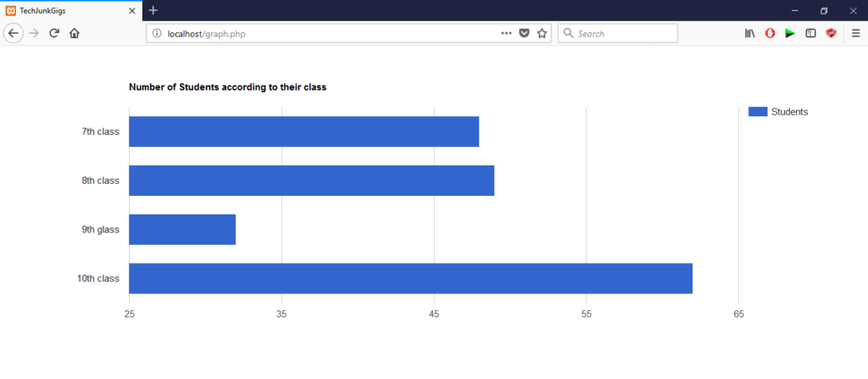Open the page actions three-dots menu
The width and height of the screenshot is (868, 379).
tap(507, 33)
